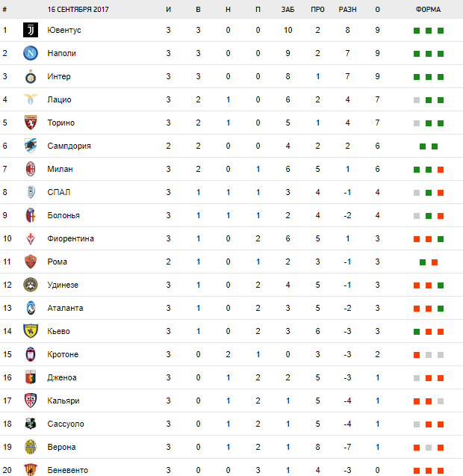Sort table by РАЗН column header
The width and height of the screenshot is (463, 476).
click(x=347, y=10)
